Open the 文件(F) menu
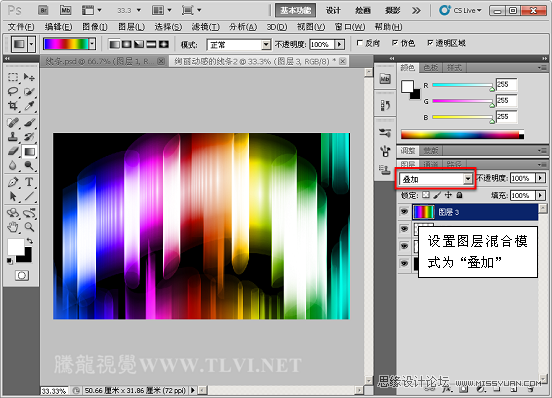552x398 pixels. click(x=20, y=27)
